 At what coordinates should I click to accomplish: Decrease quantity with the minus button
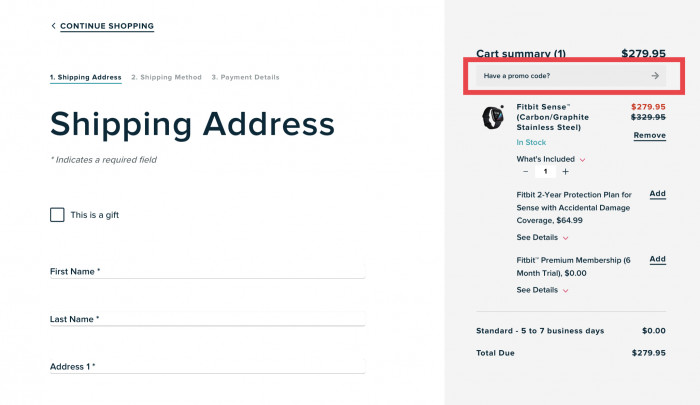525,171
